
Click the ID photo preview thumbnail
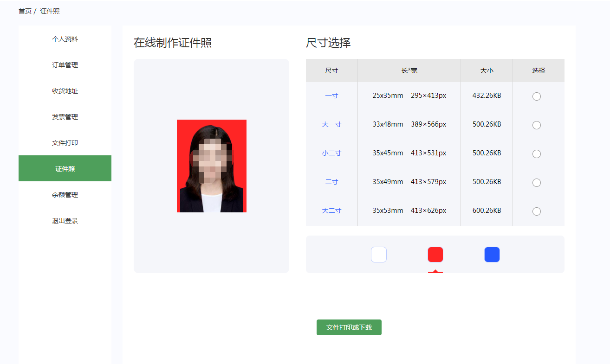[x=212, y=166]
